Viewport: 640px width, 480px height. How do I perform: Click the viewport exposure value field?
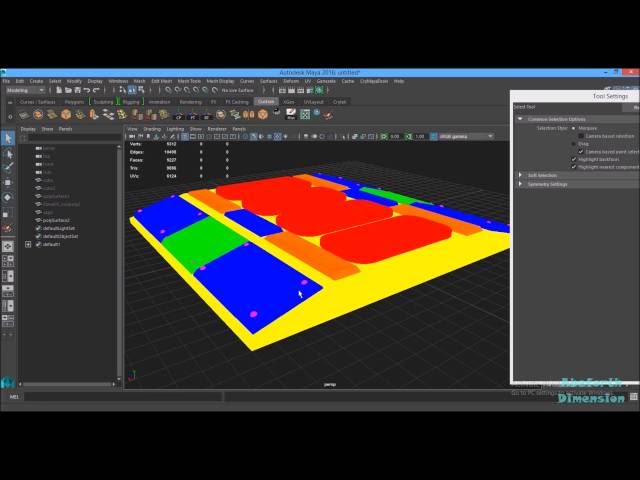(x=395, y=136)
